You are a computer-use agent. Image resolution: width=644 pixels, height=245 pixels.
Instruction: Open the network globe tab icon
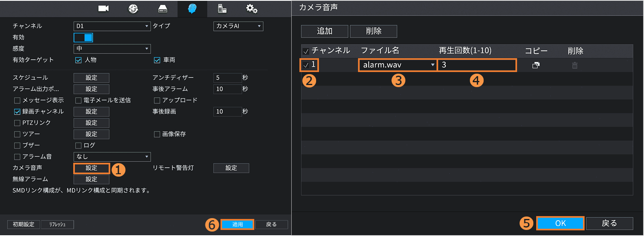133,9
